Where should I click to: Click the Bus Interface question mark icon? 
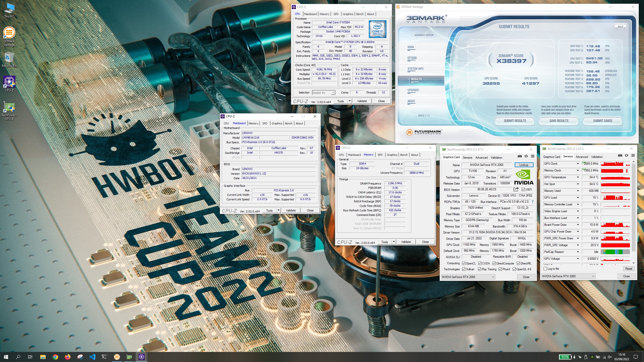pyautogui.click(x=533, y=202)
